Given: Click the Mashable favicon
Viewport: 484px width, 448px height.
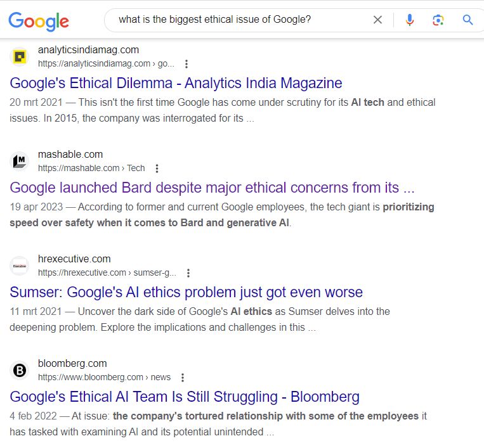Looking at the screenshot, I should click(20, 161).
